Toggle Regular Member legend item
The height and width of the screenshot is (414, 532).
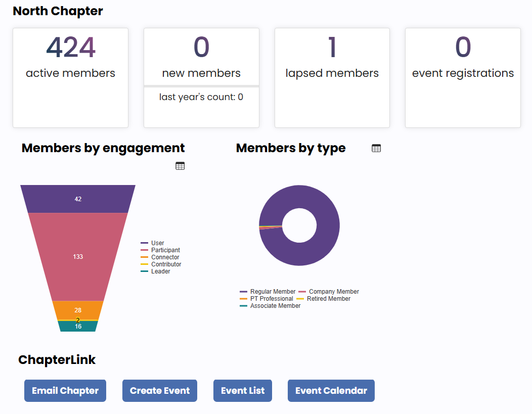pos(273,292)
